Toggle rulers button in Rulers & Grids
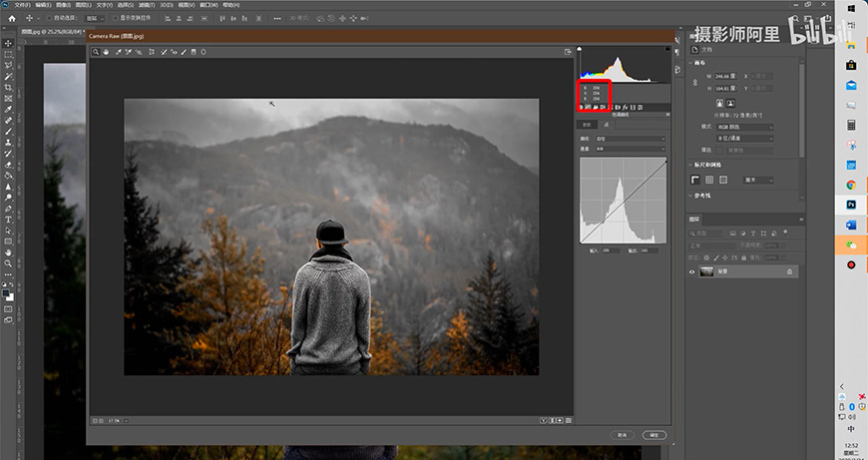This screenshot has height=460, width=868. pyautogui.click(x=695, y=180)
